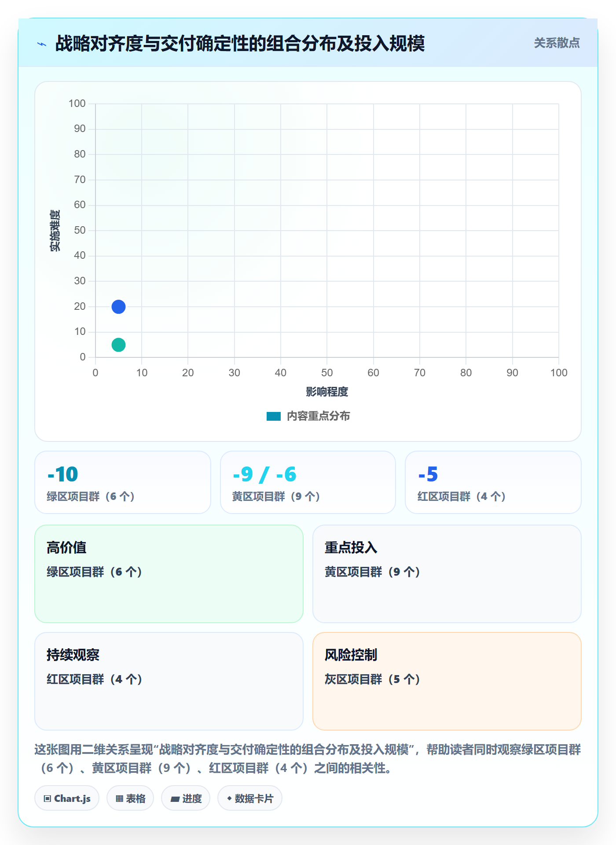
Task: Click the chart title 战略对齐度与交付确定性的组合分布及投入规模
Action: (240, 44)
